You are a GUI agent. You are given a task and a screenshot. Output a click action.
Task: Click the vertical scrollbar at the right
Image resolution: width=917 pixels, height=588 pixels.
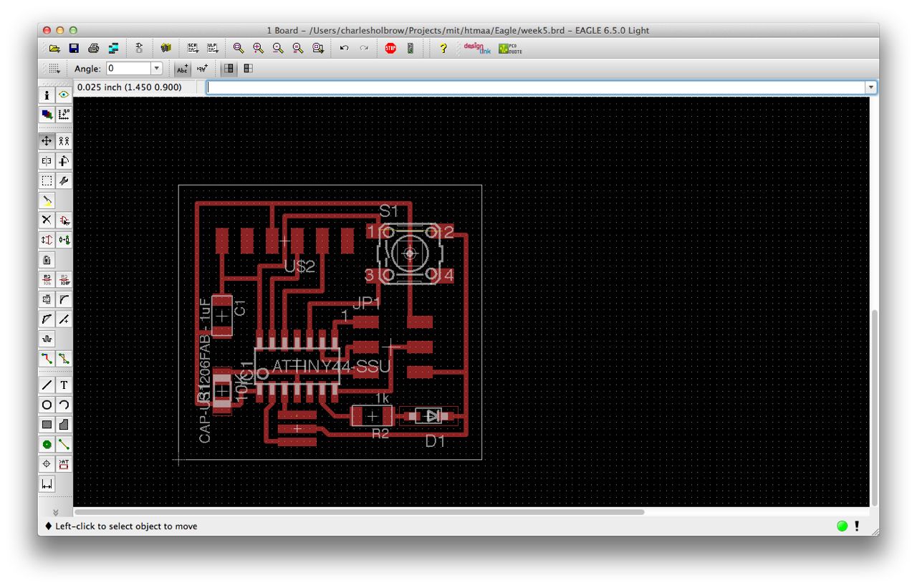pyautogui.click(x=873, y=407)
